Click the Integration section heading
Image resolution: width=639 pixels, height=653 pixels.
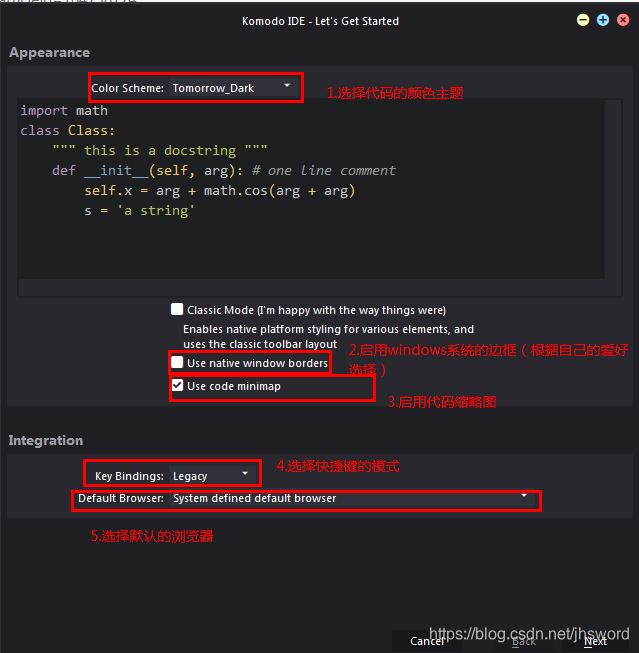click(x=46, y=440)
